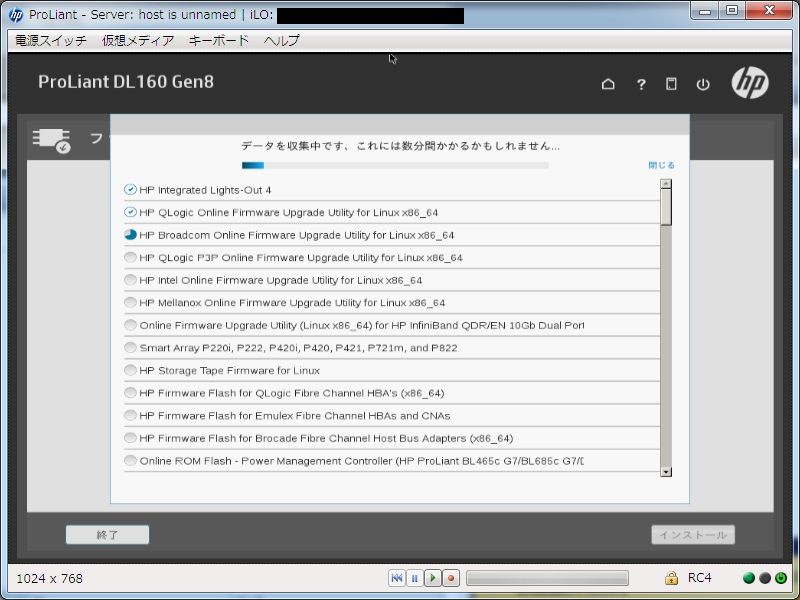Click the playback position bar at bottom
This screenshot has width=800, height=600.
(x=547, y=578)
